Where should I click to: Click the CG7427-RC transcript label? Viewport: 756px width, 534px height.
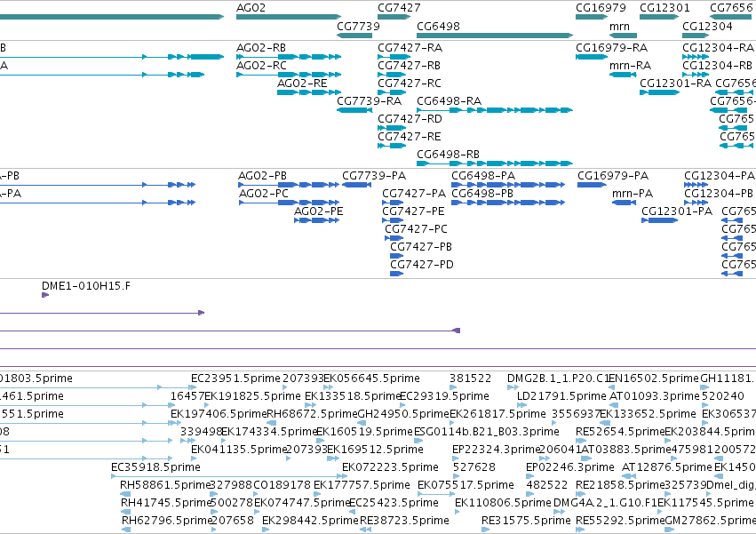tap(410, 84)
